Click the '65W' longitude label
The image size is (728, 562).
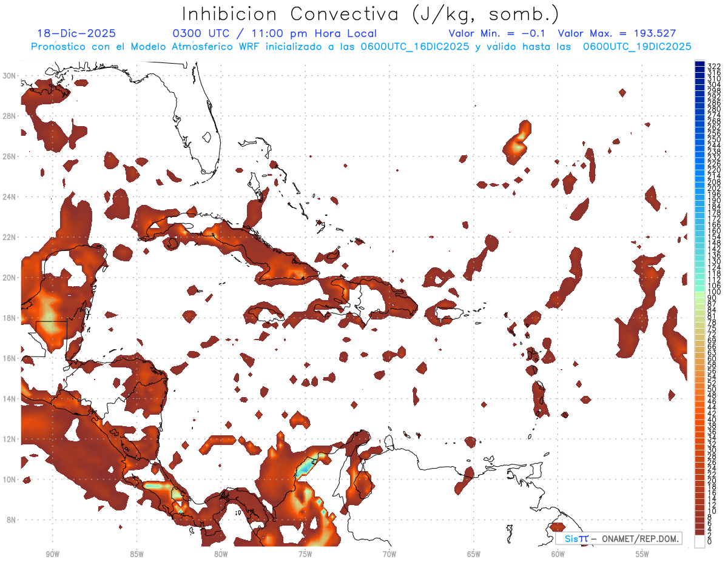[474, 554]
